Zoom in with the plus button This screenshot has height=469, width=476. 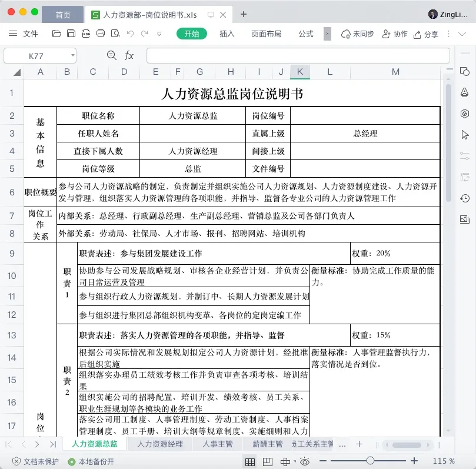click(x=414, y=461)
